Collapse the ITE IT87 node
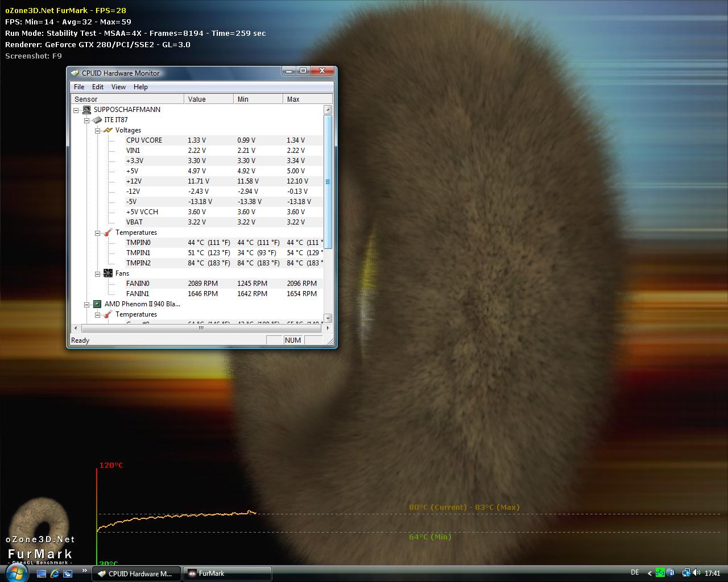The width and height of the screenshot is (728, 582). click(87, 120)
